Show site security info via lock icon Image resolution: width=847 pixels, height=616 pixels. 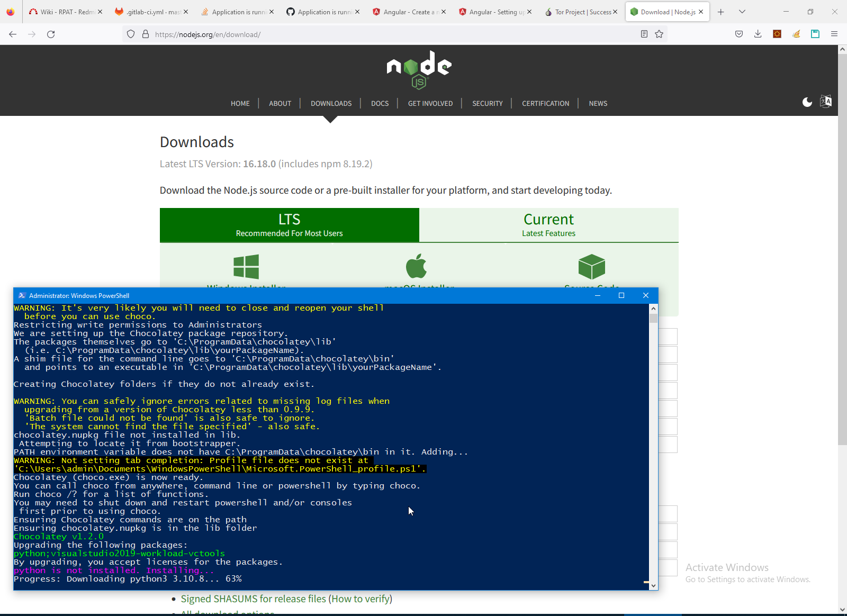click(146, 34)
